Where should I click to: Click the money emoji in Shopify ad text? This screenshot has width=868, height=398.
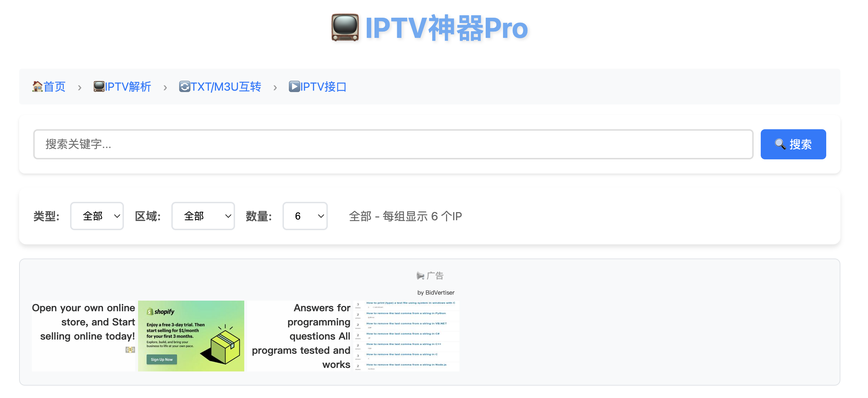pyautogui.click(x=130, y=350)
